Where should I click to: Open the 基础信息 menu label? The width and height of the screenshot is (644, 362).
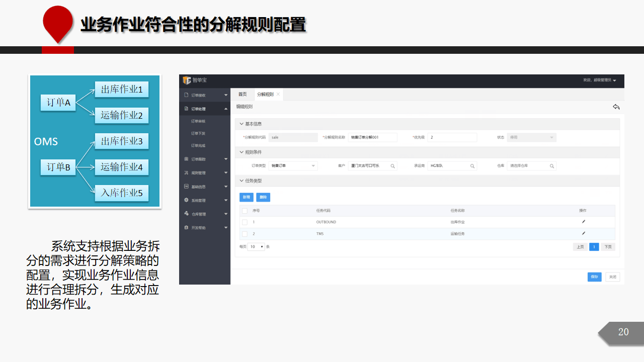[x=198, y=187]
